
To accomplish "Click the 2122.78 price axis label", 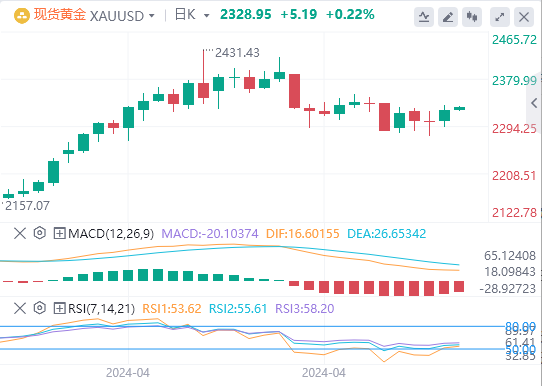I will 514,213.
